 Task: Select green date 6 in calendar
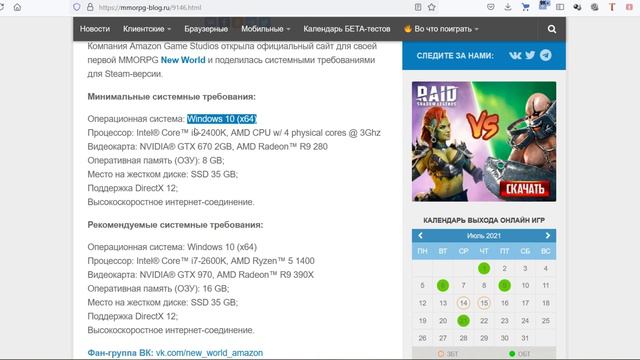coord(443,285)
